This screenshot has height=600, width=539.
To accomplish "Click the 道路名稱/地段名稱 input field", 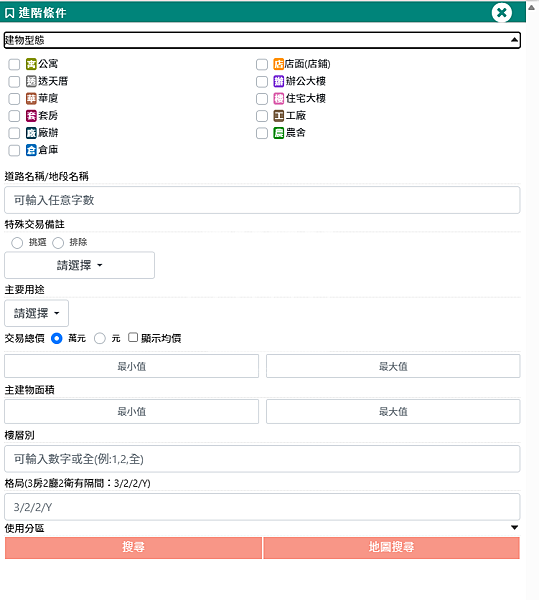I will (262, 200).
